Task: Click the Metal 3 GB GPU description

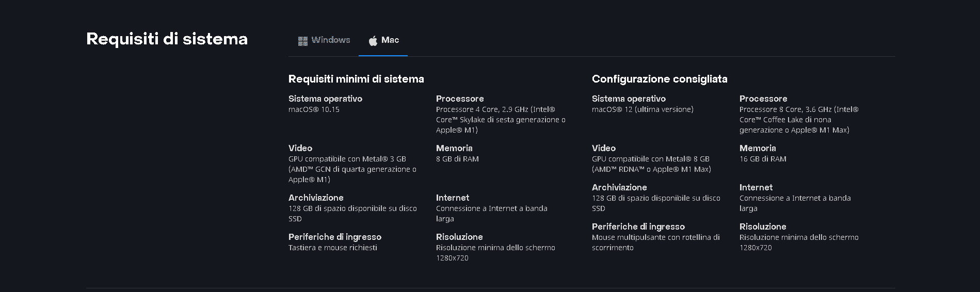Action: click(352, 169)
